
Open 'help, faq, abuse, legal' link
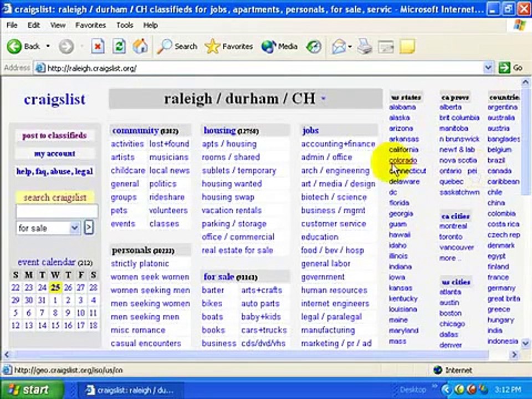(55, 171)
